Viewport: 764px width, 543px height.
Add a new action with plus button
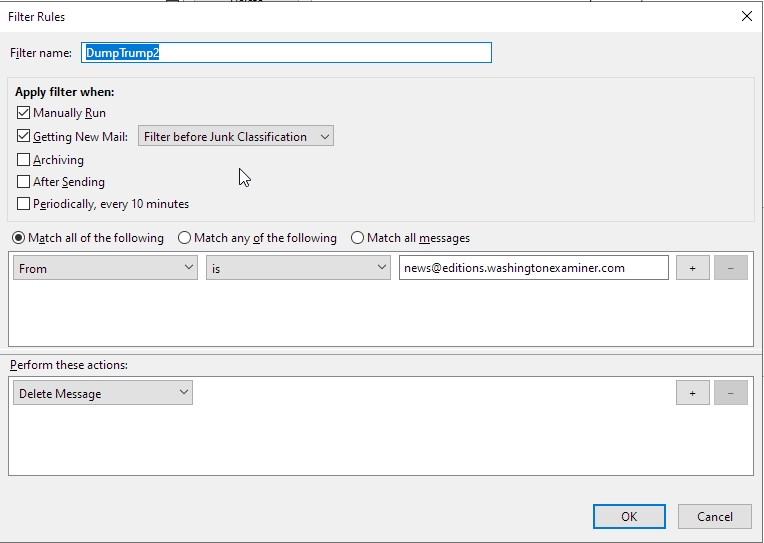[692, 393]
